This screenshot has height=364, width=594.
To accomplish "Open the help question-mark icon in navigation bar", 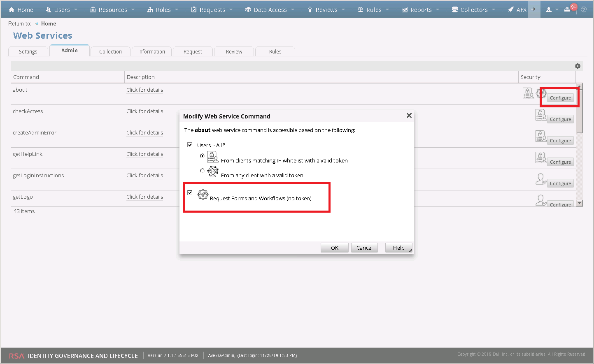I will [x=584, y=9].
